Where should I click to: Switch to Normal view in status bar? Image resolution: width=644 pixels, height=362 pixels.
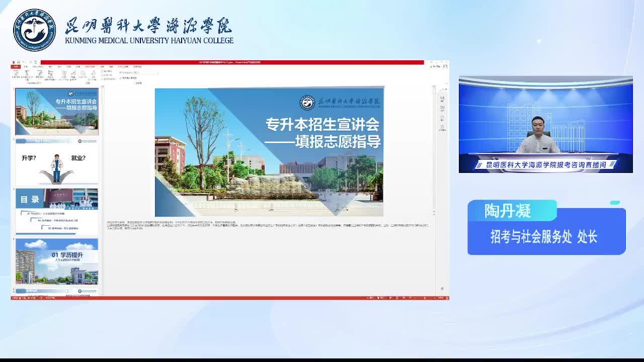390,298
